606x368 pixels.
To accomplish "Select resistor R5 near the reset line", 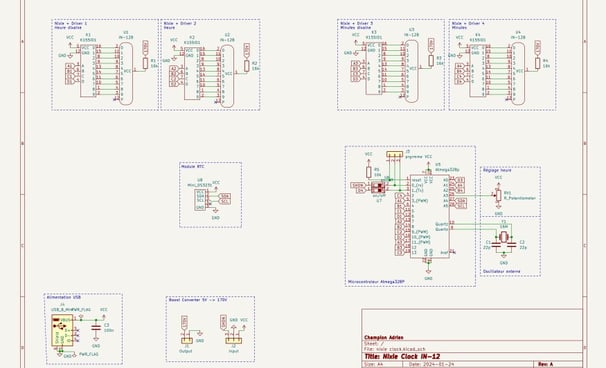I will pyautogui.click(x=369, y=172).
